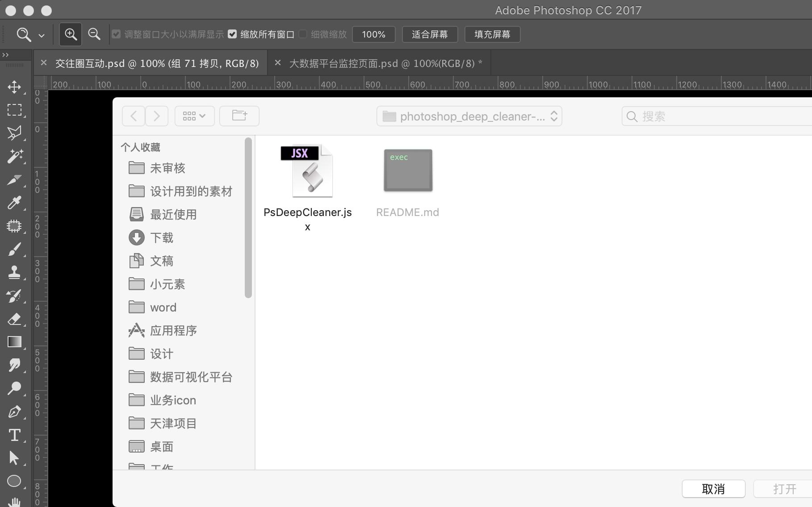Switch to the 交往圈互动.psd document tab

[x=156, y=63]
